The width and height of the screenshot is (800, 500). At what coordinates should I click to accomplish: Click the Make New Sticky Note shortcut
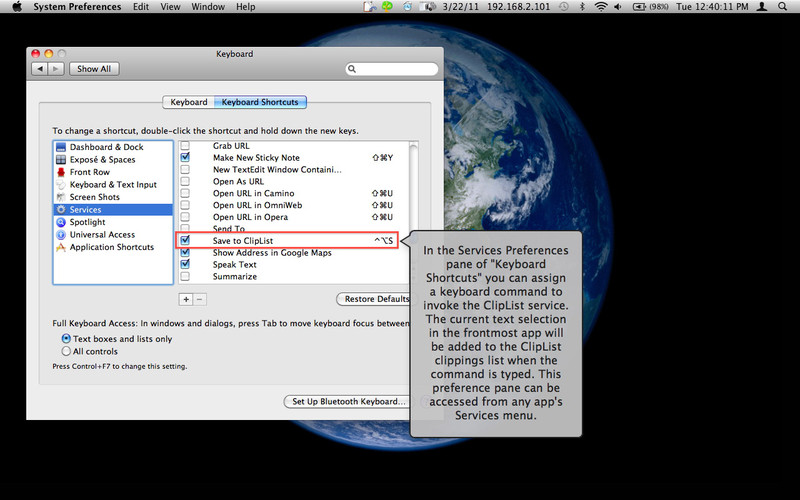(x=383, y=158)
